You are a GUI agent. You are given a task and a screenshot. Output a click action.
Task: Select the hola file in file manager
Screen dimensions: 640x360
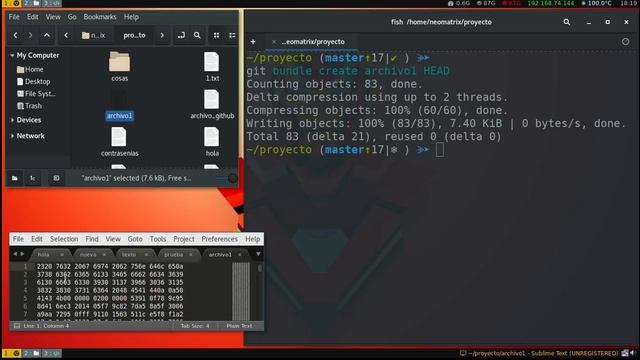[212, 142]
